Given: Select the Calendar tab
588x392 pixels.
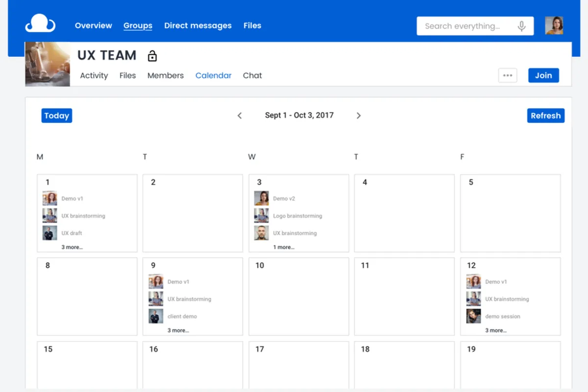Looking at the screenshot, I should click(214, 75).
